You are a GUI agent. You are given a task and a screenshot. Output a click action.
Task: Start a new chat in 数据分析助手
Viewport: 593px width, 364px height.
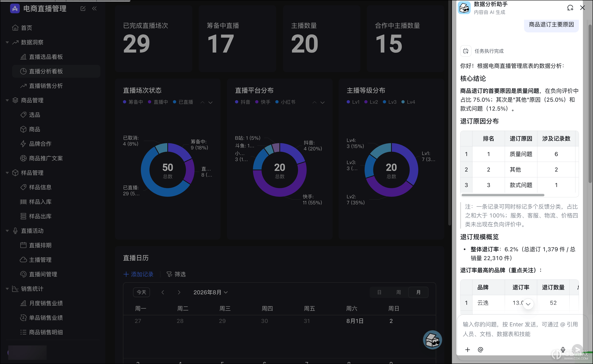(x=570, y=8)
